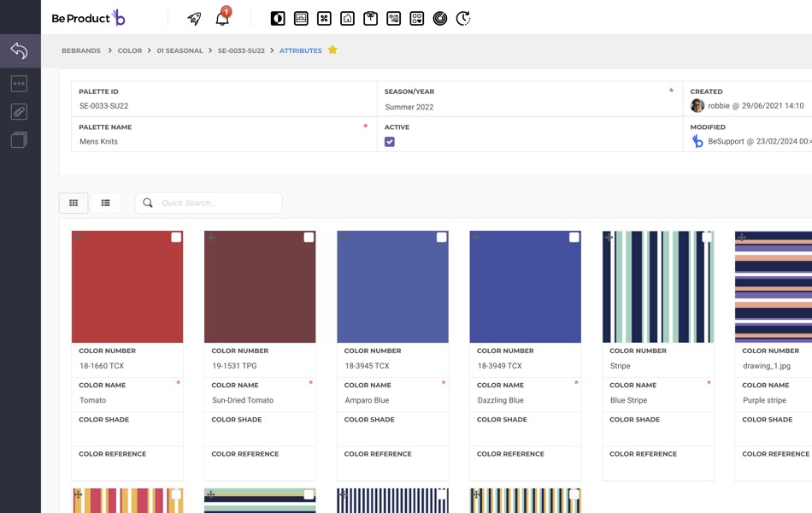This screenshot has height=513, width=812.
Task: Go to BEBRANDS breadcrumb
Action: [81, 50]
